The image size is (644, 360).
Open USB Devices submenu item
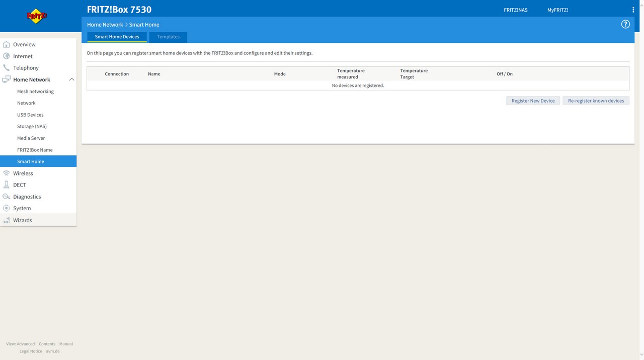pyautogui.click(x=30, y=115)
